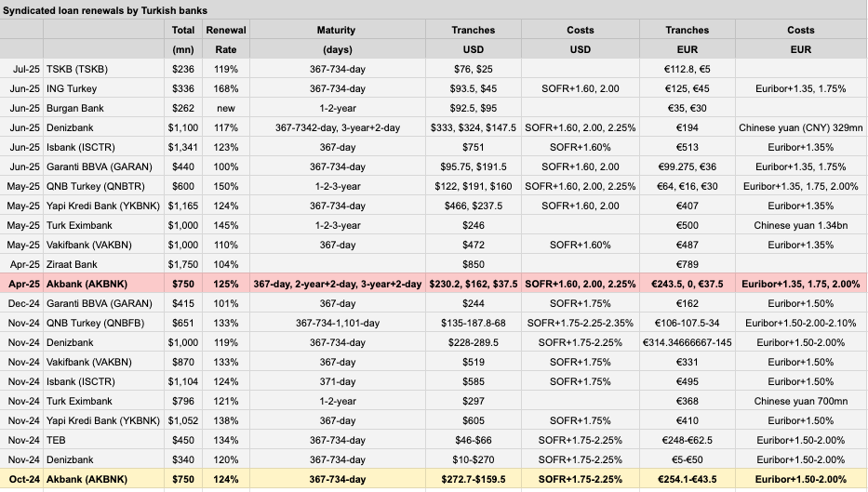
Task: Click QNB Turkey (QNBTR) 1-2-3-year maturity cell
Action: 337,187
